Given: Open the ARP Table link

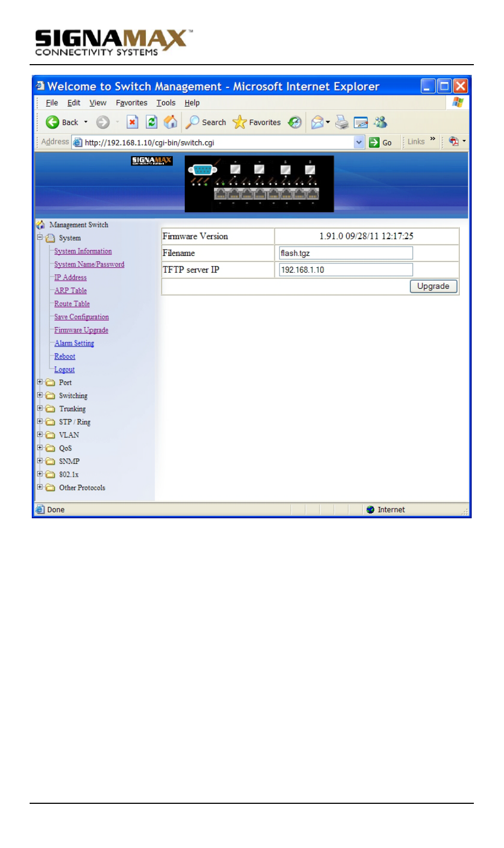Looking at the screenshot, I should tap(71, 290).
